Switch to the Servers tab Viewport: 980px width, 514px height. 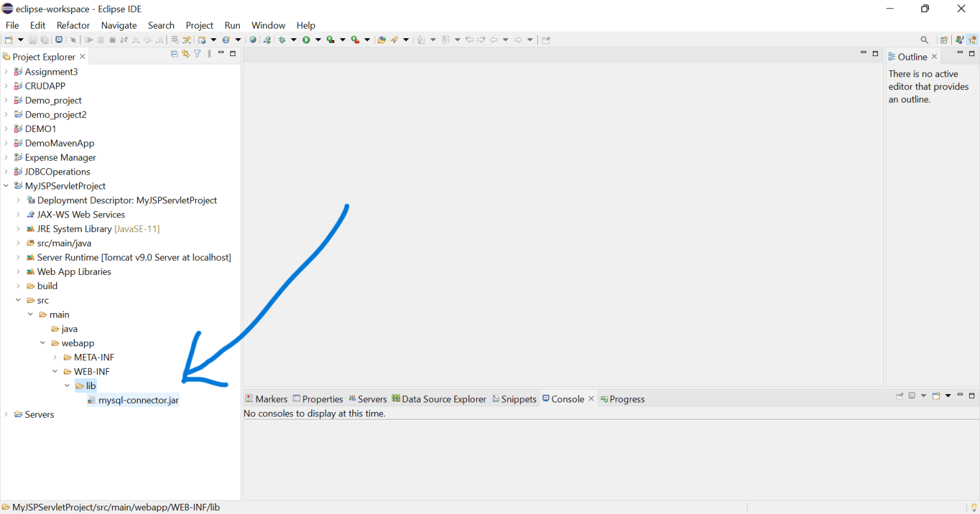click(367, 399)
